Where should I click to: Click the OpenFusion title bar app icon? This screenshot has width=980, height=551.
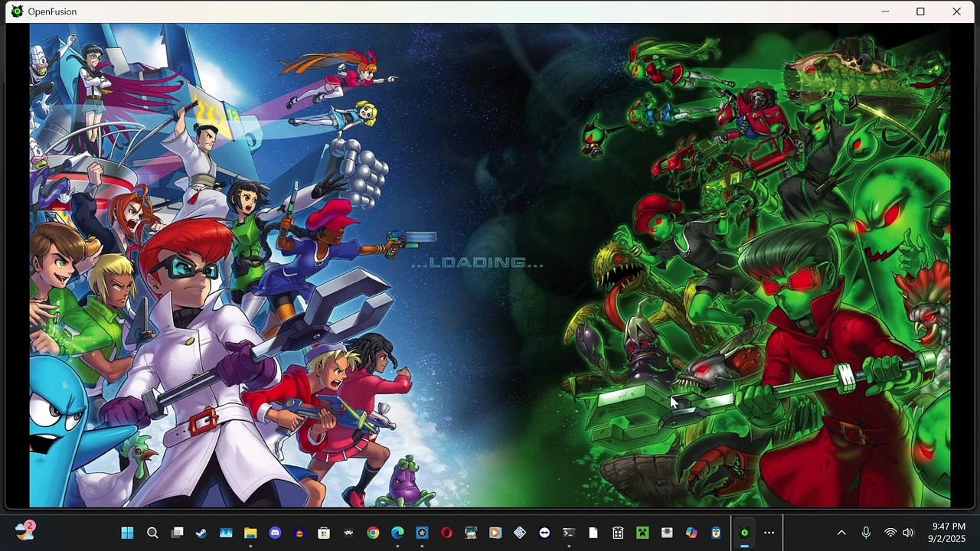[x=17, y=11]
